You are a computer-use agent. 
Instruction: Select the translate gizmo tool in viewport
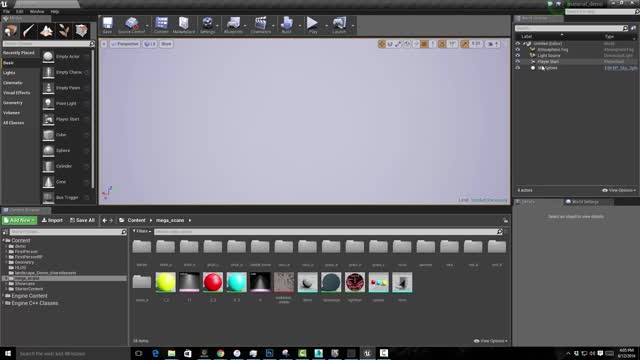pyautogui.click(x=382, y=44)
